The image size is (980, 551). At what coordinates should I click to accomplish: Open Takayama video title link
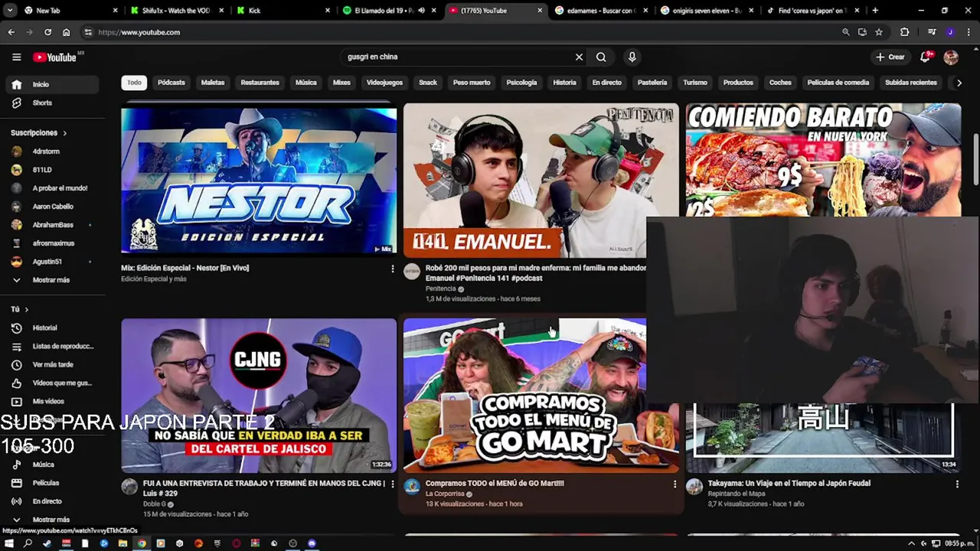[789, 484]
